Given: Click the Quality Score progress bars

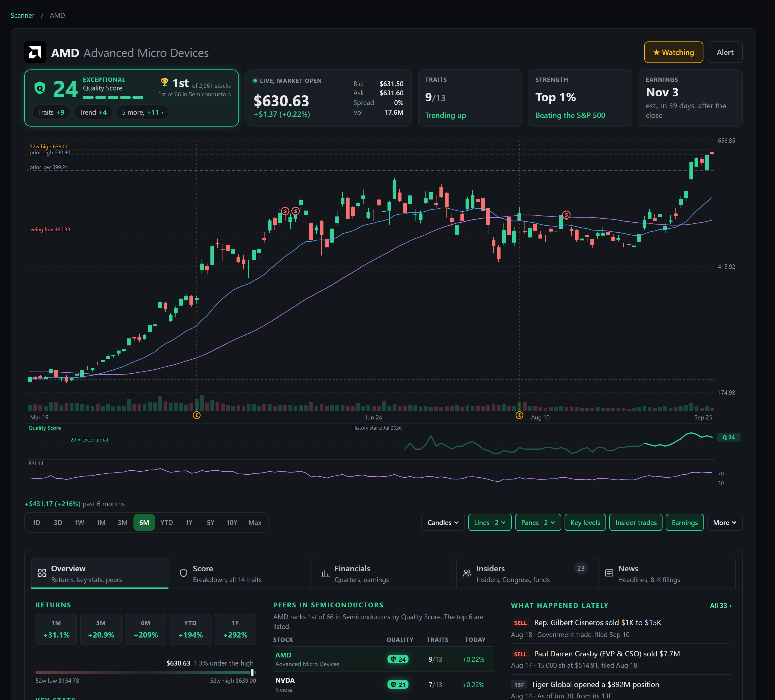Looking at the screenshot, I should pos(113,98).
